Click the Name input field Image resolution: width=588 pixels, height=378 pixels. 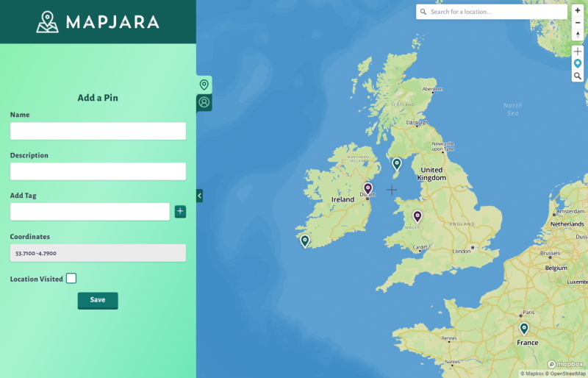98,131
